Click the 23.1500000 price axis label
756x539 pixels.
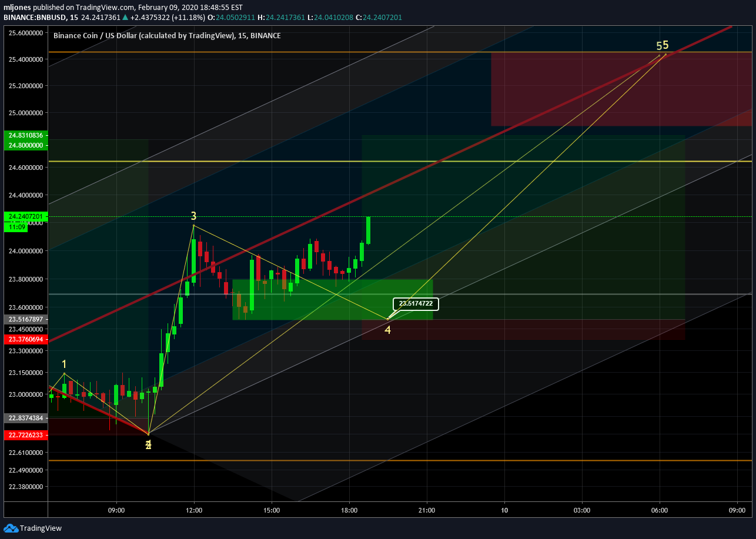(26, 373)
